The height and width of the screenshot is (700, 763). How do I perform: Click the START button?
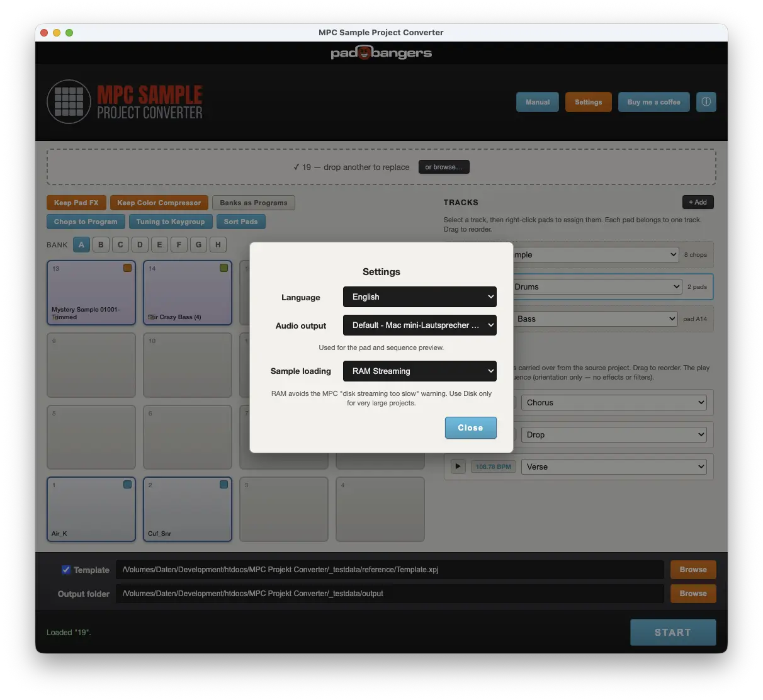coord(673,632)
